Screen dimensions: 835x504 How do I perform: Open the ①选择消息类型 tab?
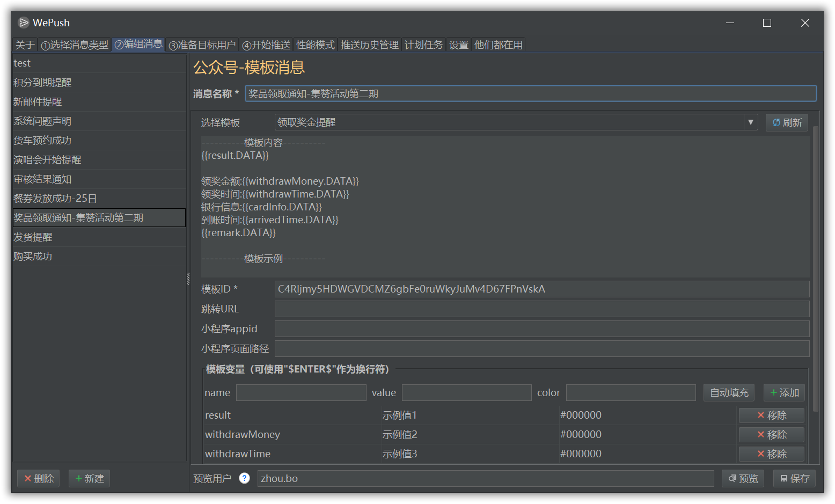75,45
